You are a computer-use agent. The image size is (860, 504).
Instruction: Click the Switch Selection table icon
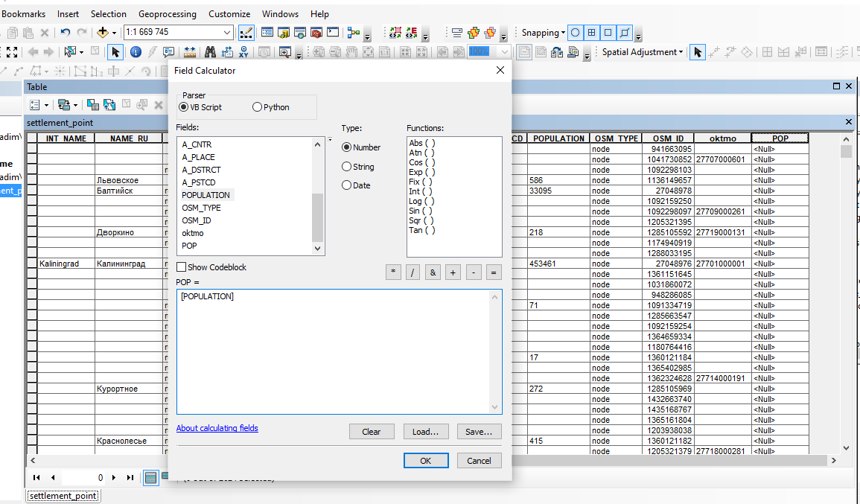109,105
